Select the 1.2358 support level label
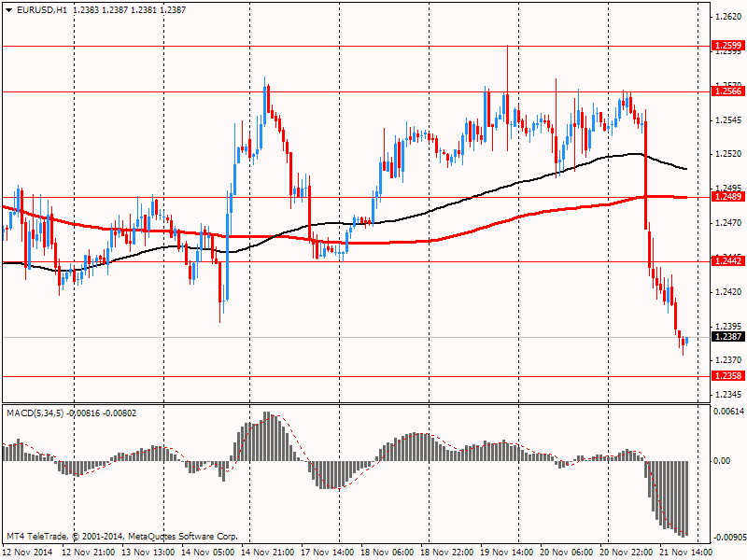Screen dimensions: 747x560 (727, 375)
